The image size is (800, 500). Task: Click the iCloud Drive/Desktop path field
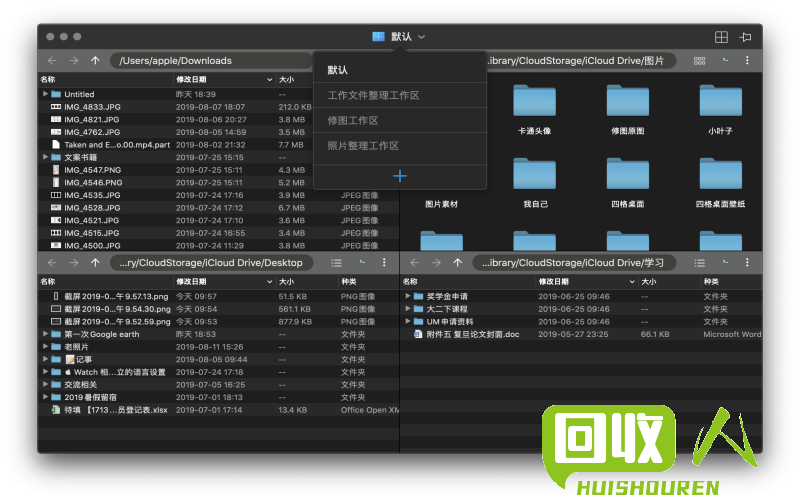coord(212,263)
